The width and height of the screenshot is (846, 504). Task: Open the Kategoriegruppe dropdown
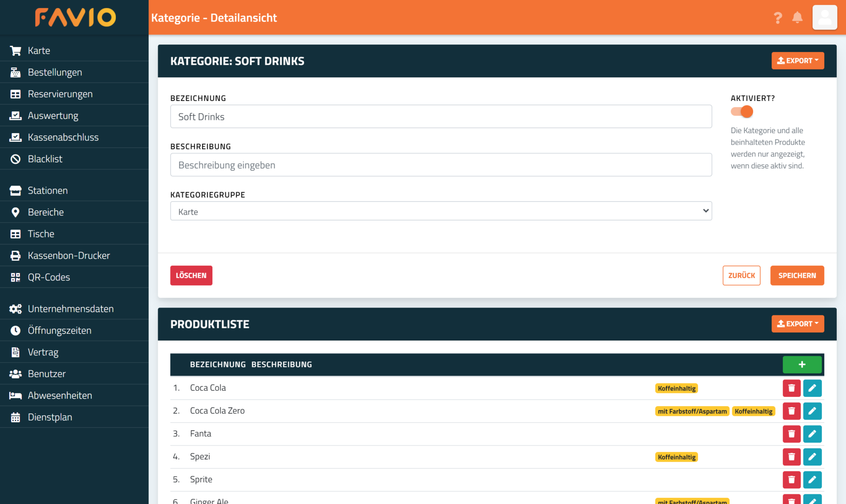click(x=441, y=211)
